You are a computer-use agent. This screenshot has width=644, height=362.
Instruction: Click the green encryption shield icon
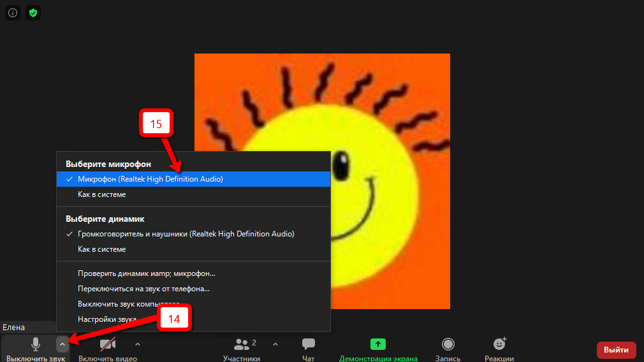33,12
